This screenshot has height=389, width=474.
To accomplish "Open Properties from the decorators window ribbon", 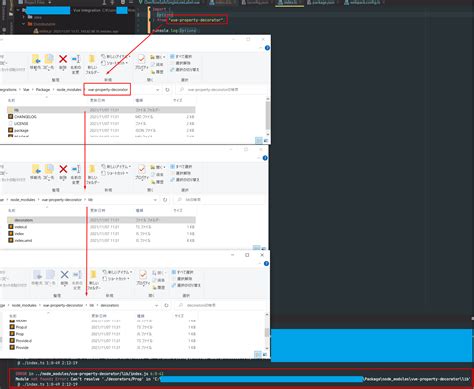I will pyautogui.click(x=142, y=275).
